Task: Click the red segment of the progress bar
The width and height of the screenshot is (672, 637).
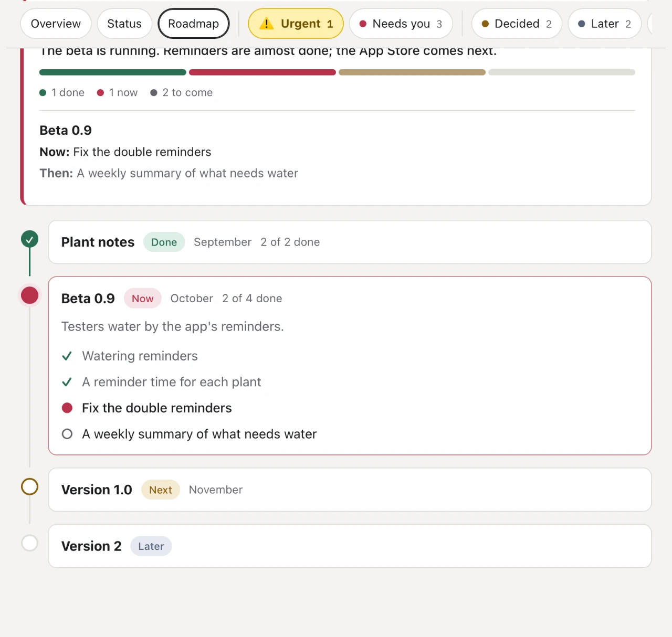Action: 262,72
